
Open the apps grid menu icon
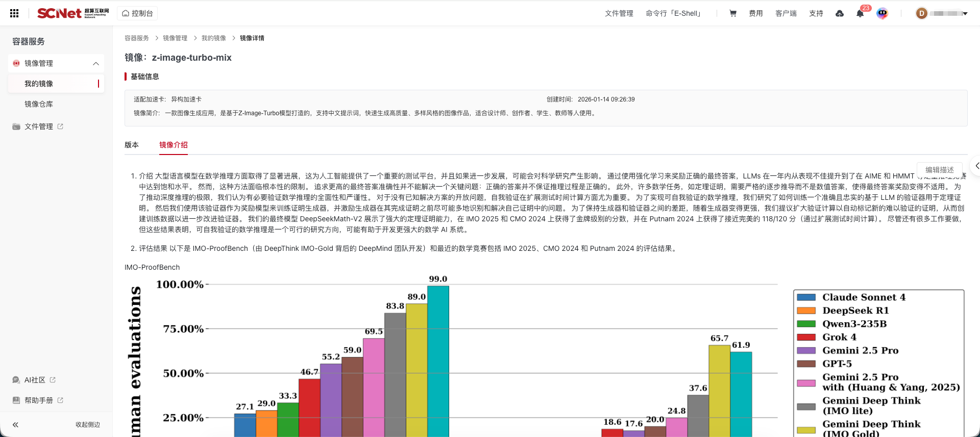pos(14,13)
